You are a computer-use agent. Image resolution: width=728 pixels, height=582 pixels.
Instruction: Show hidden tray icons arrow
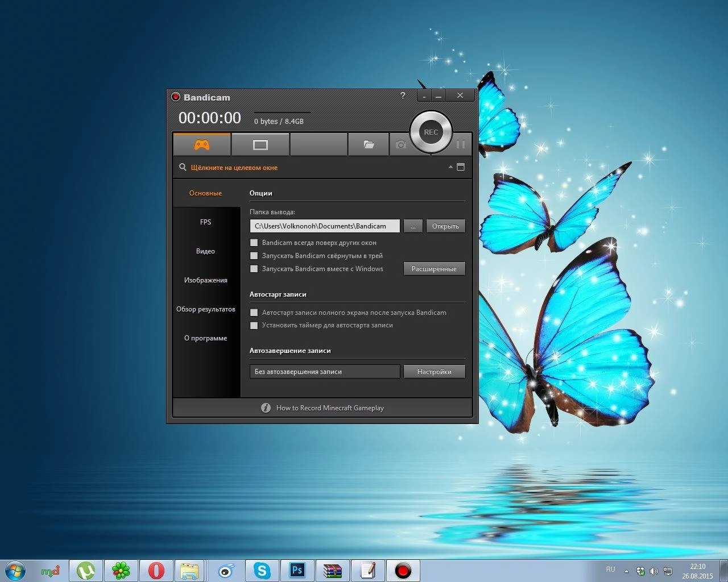(627, 571)
